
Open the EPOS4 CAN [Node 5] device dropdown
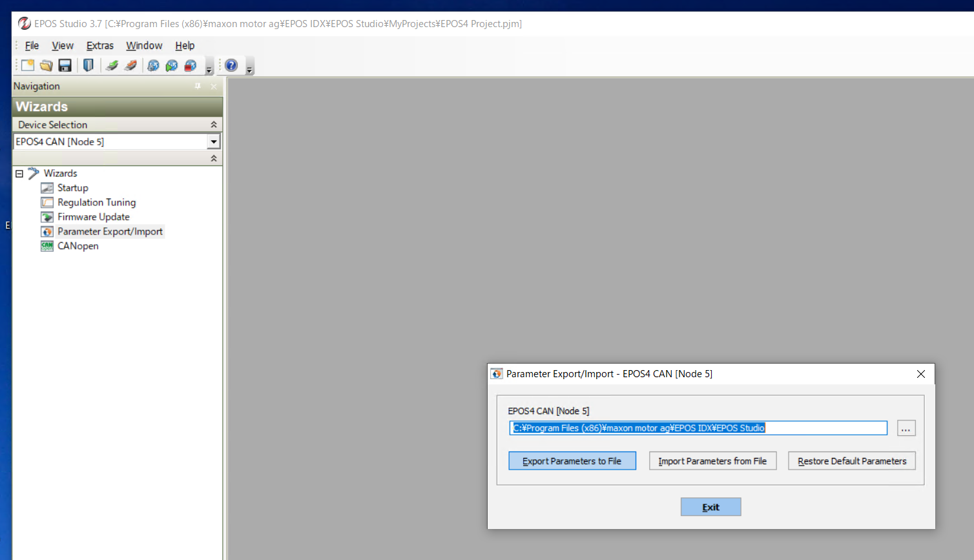pos(214,141)
